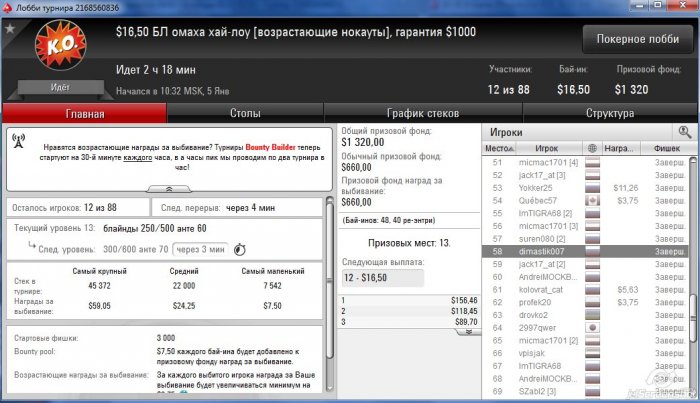Click the Идёт status banner
This screenshot has height=403, width=700.
tap(60, 87)
